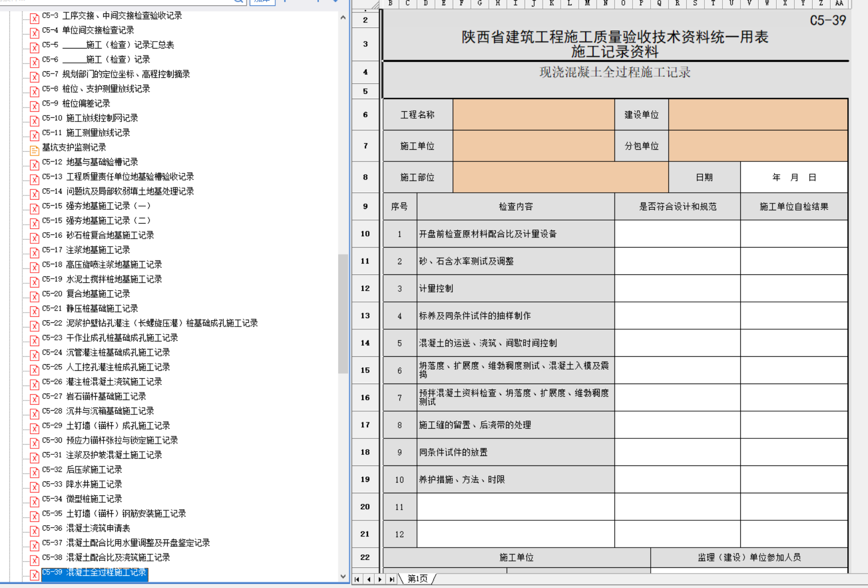Screen dimensions: 868x588
Task: Click the file icon beside C5-11 施工测量放线记录
Action: point(35,135)
